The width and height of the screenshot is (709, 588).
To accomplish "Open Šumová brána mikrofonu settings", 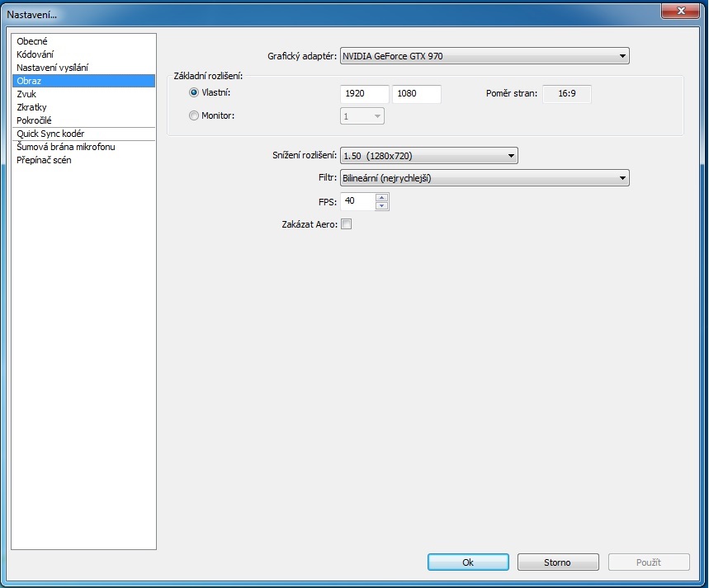I will [x=83, y=147].
